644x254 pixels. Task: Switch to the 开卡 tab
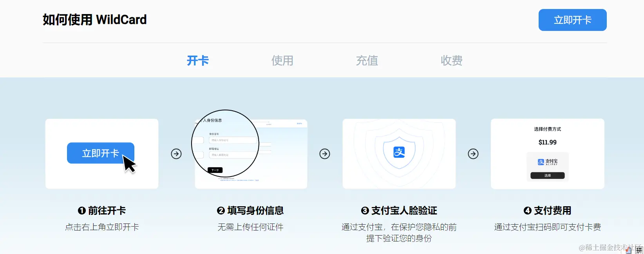point(198,61)
